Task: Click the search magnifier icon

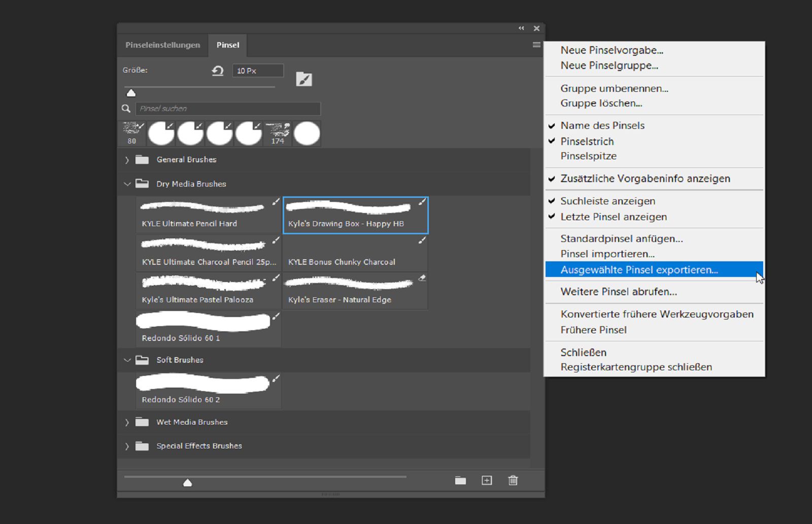Action: [x=126, y=108]
